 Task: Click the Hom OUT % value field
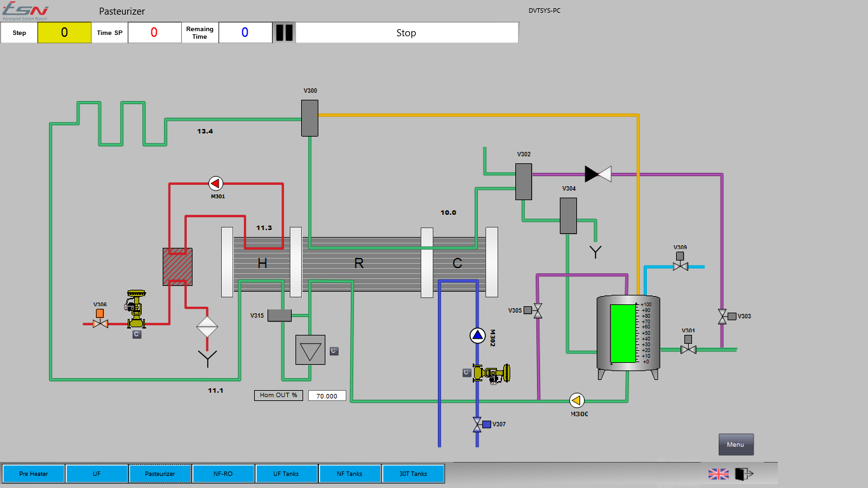coord(327,396)
